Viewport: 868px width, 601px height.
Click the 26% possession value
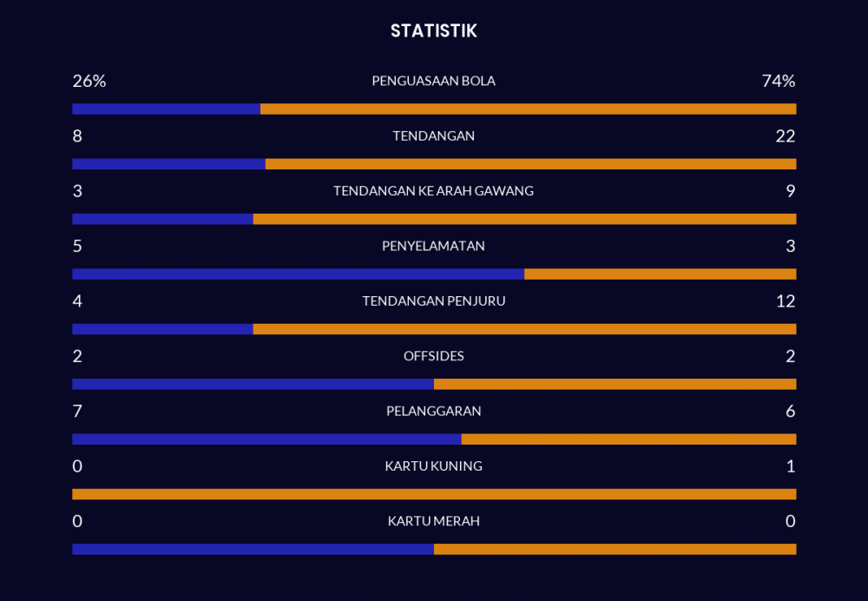tap(89, 81)
